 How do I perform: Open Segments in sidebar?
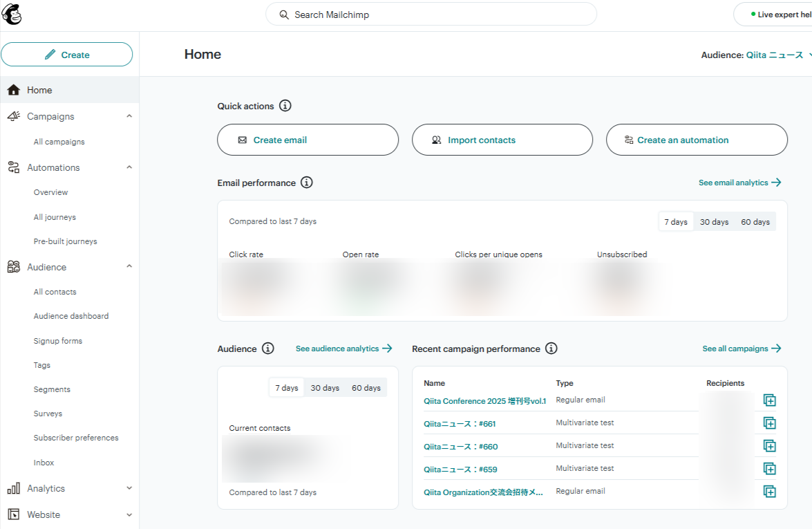click(x=52, y=389)
